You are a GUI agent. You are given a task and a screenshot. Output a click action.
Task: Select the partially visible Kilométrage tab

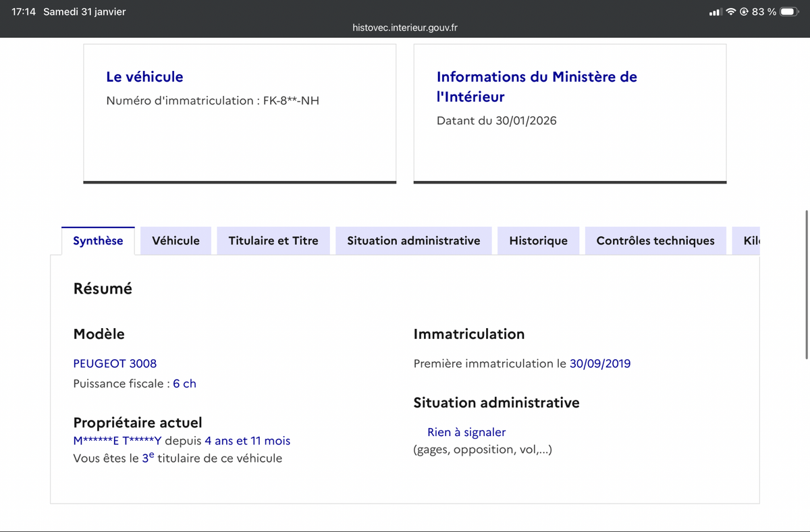[x=748, y=241]
